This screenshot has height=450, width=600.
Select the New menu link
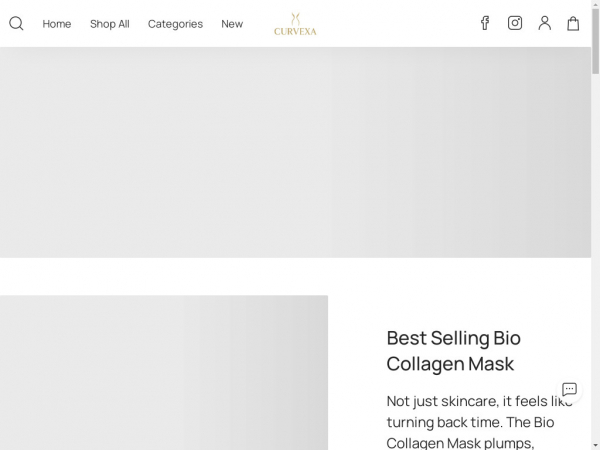pos(232,24)
